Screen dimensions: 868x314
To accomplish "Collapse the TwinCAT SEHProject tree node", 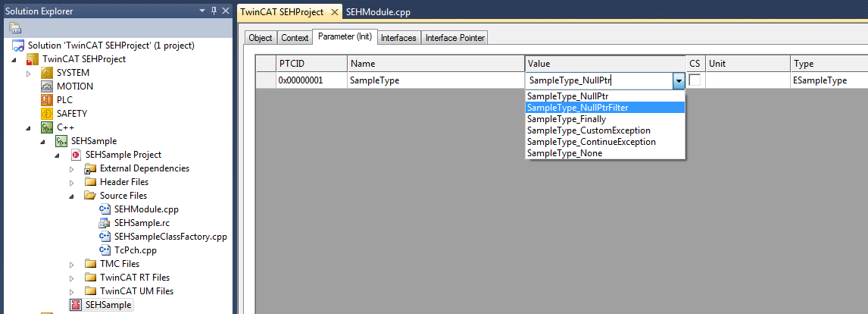I will coord(14,59).
